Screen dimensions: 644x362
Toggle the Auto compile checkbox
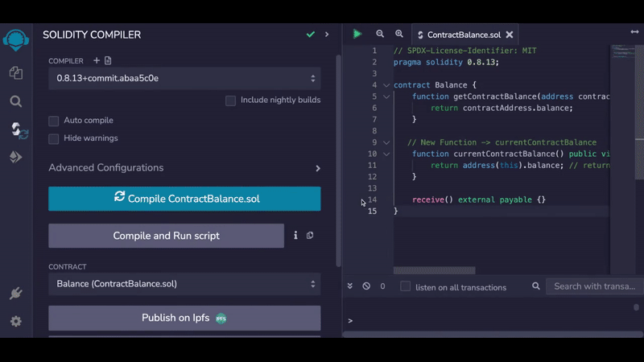click(54, 121)
